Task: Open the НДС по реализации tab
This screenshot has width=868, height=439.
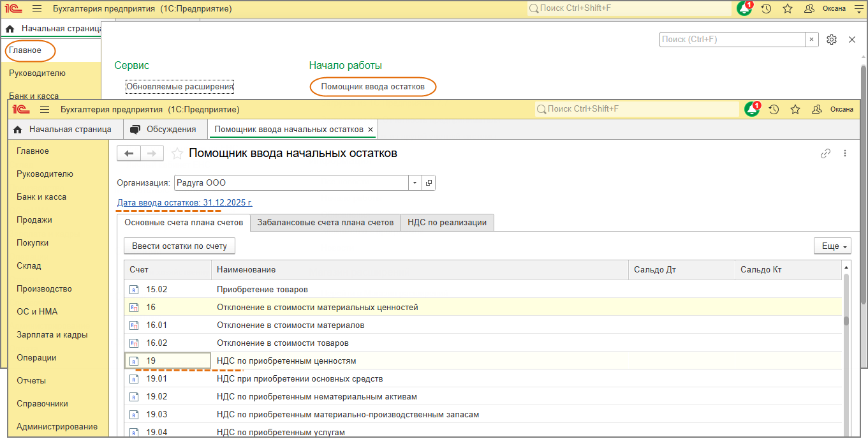Action: (x=447, y=223)
